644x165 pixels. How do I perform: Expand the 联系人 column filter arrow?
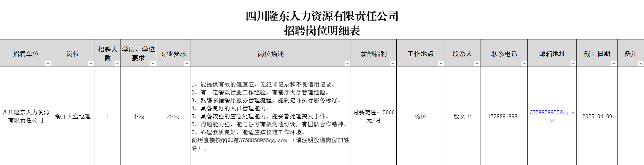coord(477,64)
